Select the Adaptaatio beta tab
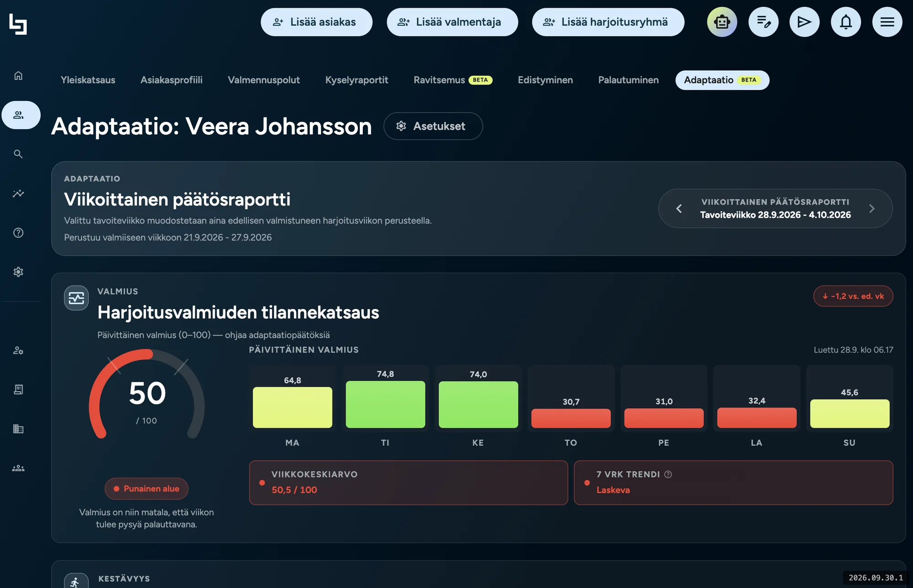This screenshot has height=588, width=913. click(x=722, y=80)
